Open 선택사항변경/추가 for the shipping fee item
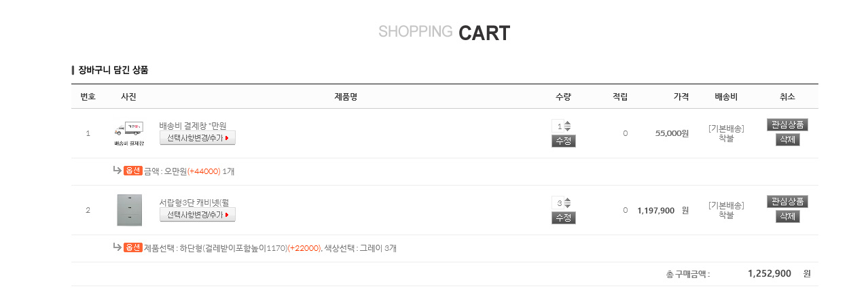This screenshot has width=868, height=293. pyautogui.click(x=197, y=138)
